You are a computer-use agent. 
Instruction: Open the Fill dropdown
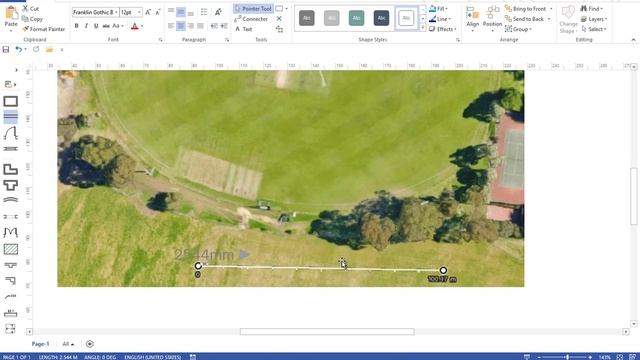pyautogui.click(x=439, y=9)
